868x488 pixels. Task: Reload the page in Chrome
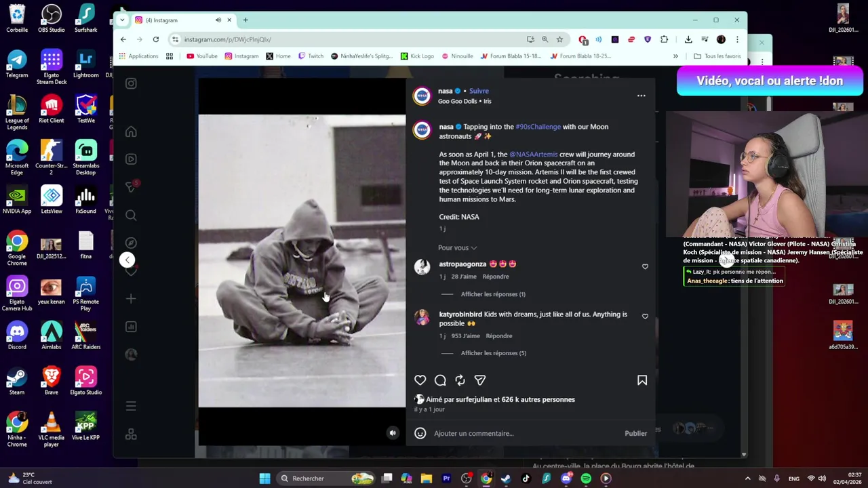pos(156,39)
